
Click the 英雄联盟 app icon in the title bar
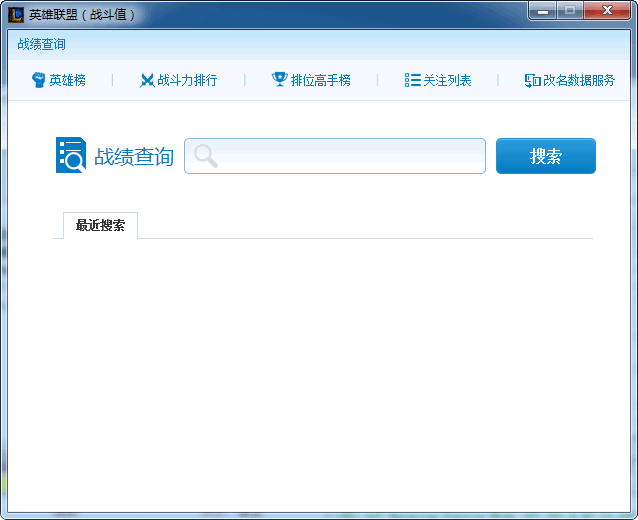(x=15, y=15)
